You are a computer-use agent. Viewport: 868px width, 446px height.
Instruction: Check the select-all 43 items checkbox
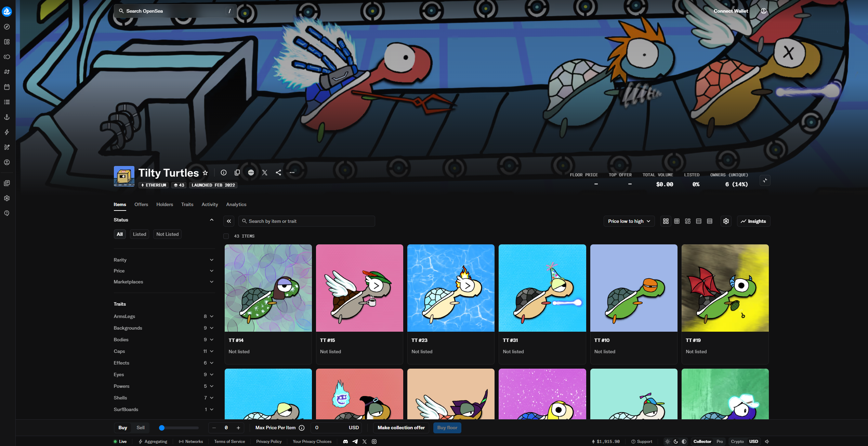[226, 236]
